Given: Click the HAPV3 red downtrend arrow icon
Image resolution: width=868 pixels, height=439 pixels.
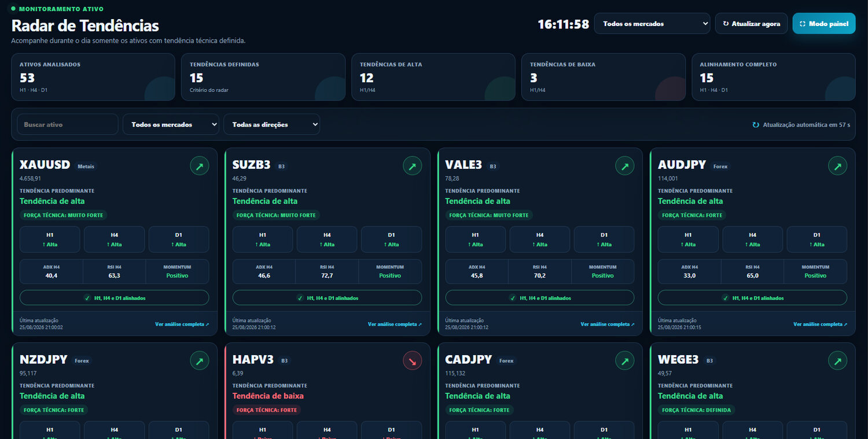Looking at the screenshot, I should click(x=413, y=361).
